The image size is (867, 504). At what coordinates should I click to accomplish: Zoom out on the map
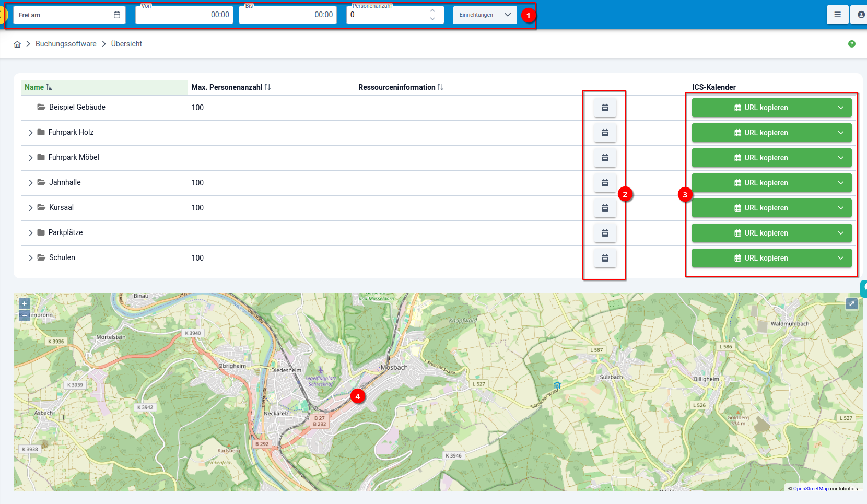pos(25,315)
